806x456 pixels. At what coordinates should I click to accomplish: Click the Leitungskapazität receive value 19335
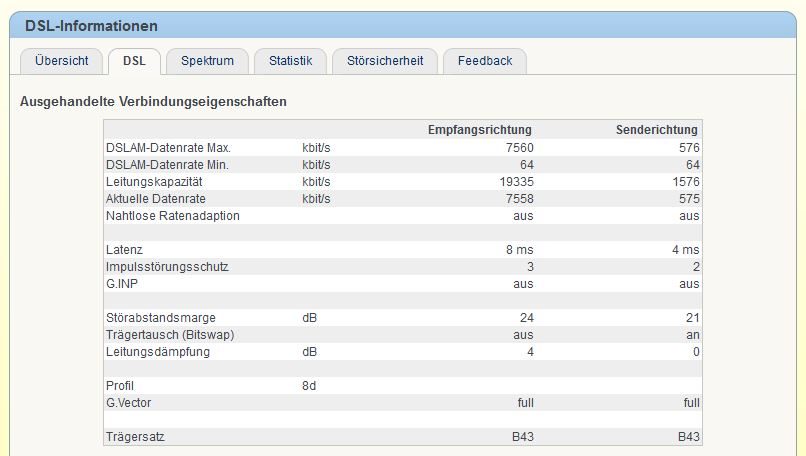tap(515, 182)
